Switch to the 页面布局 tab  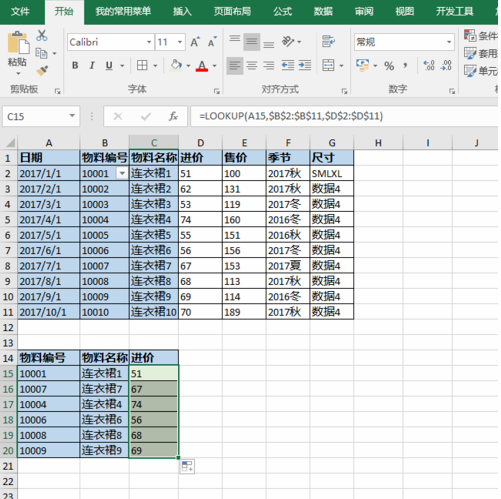click(232, 12)
